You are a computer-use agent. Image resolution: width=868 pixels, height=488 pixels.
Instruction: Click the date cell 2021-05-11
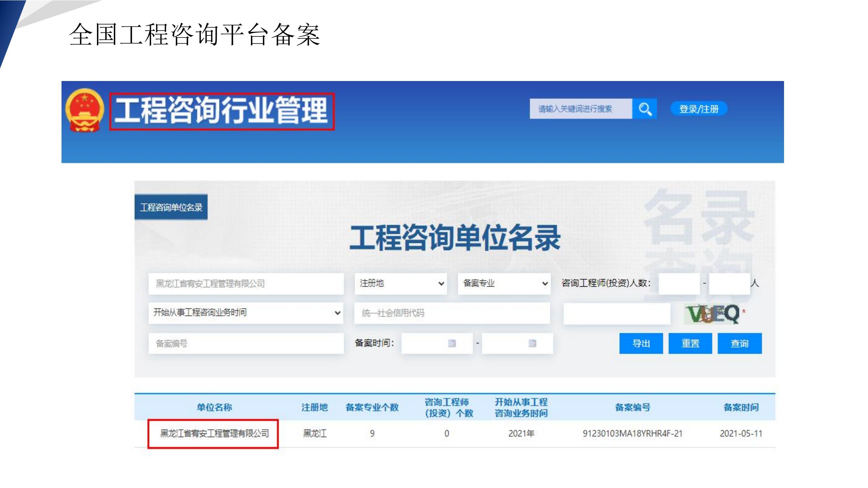[x=741, y=433]
